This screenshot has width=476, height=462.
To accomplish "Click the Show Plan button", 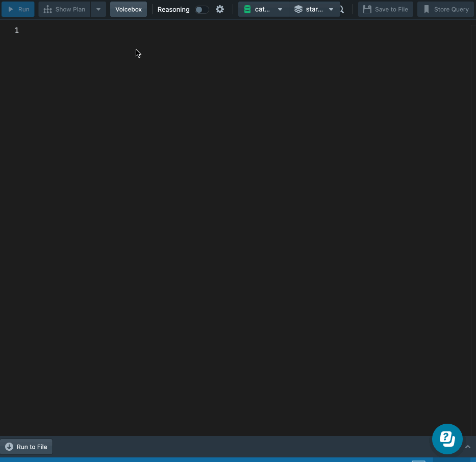I will coord(64,9).
